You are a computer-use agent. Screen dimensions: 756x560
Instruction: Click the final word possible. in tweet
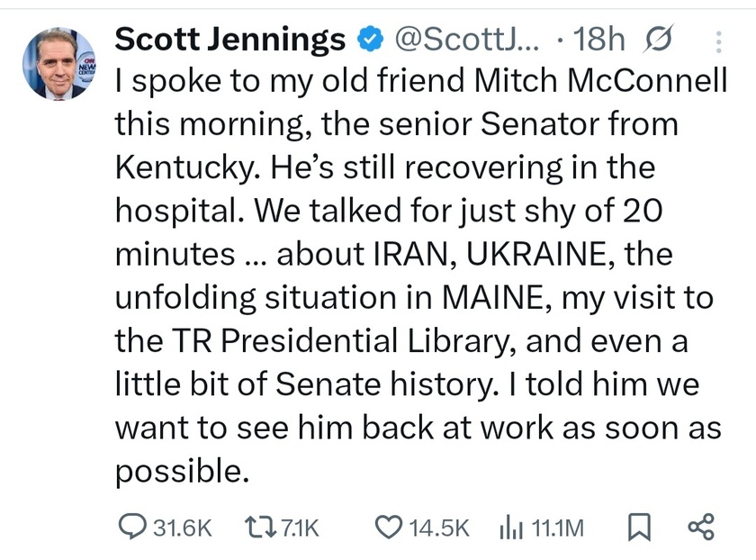[x=182, y=472]
